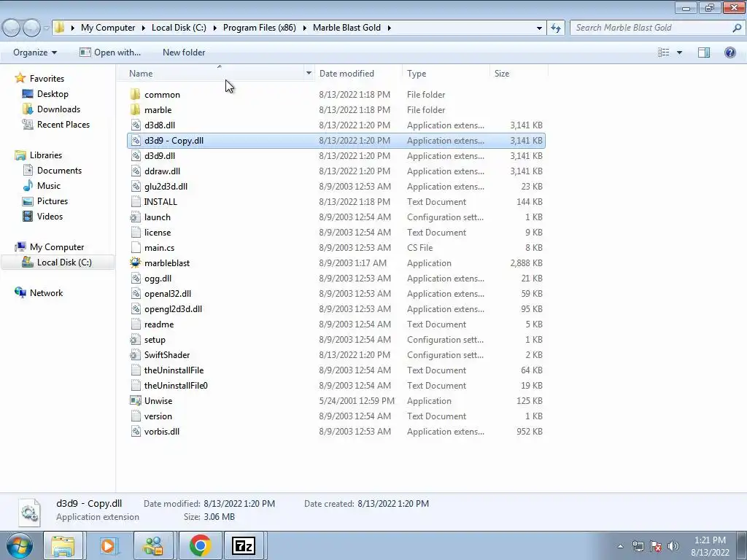Open Windows Explorer from the taskbar

tap(63, 545)
